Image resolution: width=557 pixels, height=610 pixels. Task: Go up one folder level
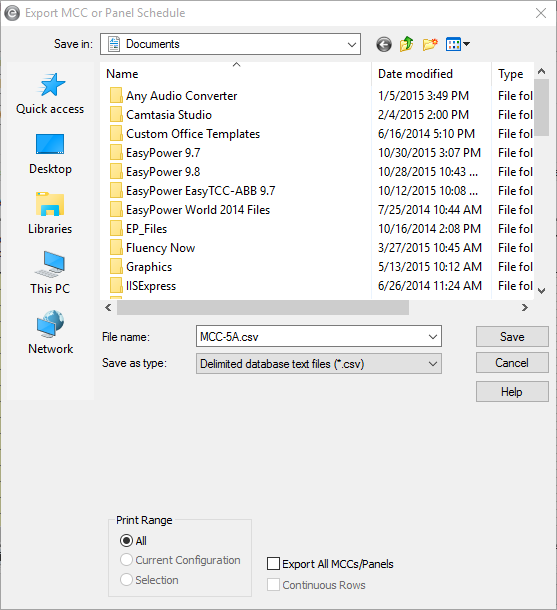406,44
